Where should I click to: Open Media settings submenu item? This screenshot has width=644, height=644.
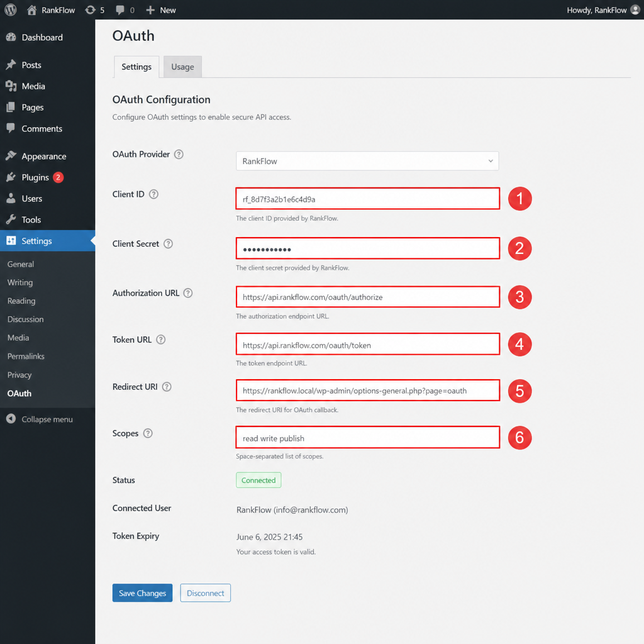(x=18, y=338)
